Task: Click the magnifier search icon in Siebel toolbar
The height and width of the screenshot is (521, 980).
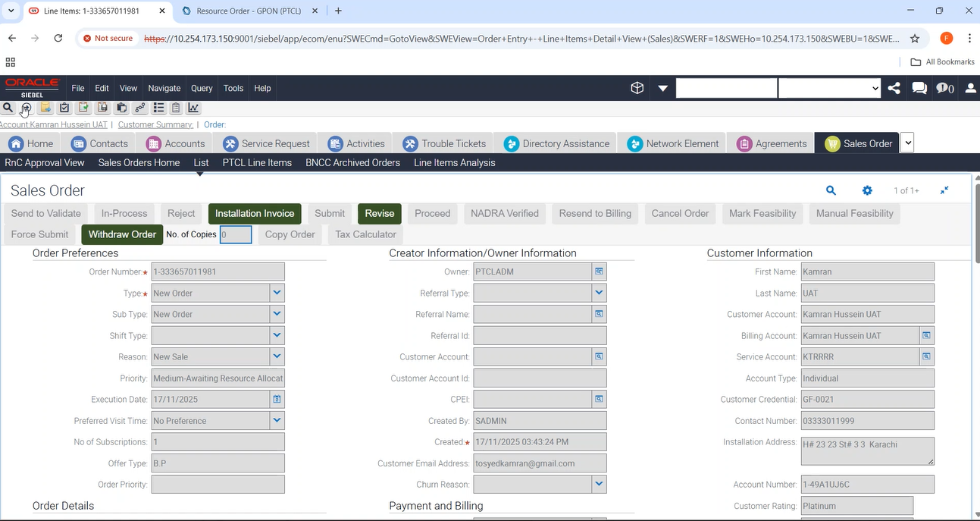Action: click(x=8, y=108)
